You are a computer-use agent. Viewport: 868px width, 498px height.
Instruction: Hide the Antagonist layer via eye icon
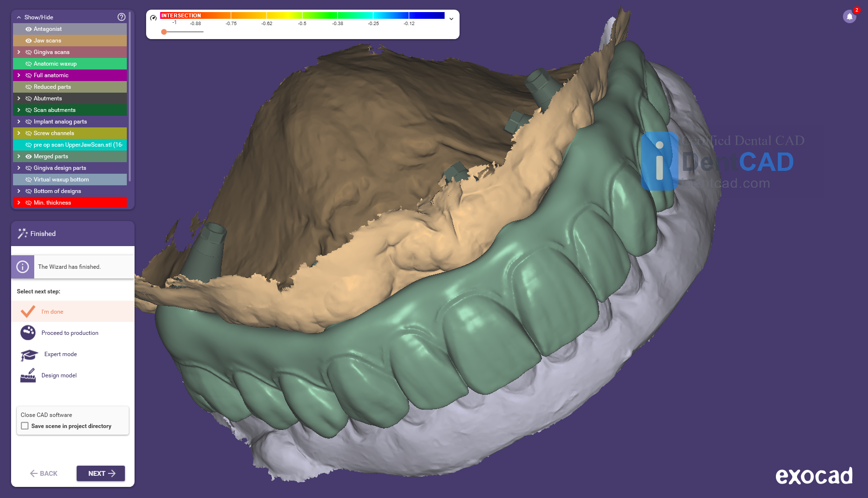pyautogui.click(x=28, y=29)
